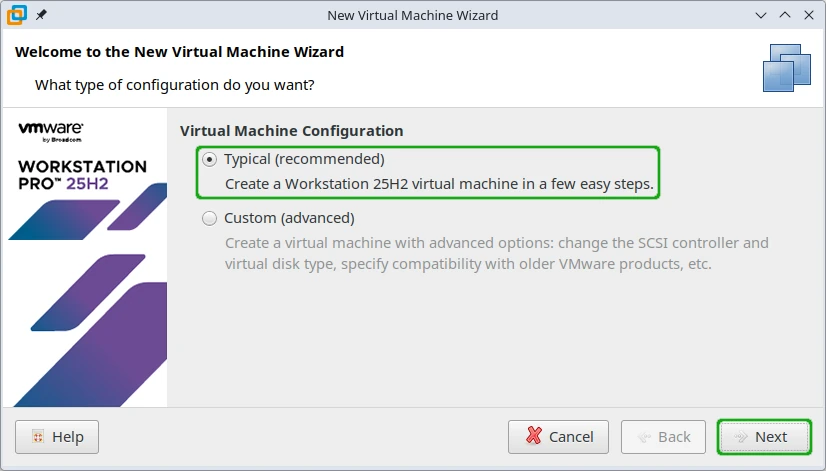Click the arrow icon on the Next button
The width and height of the screenshot is (826, 471).
point(740,437)
